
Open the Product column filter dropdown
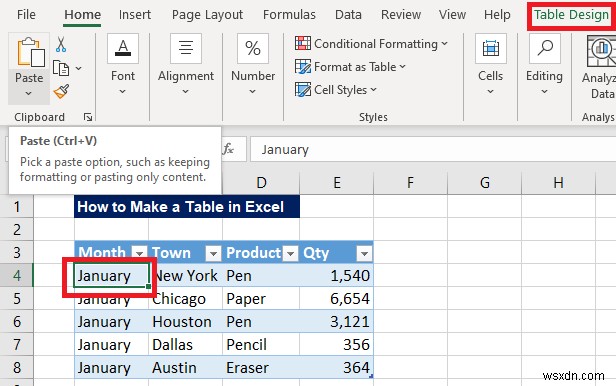click(x=291, y=254)
